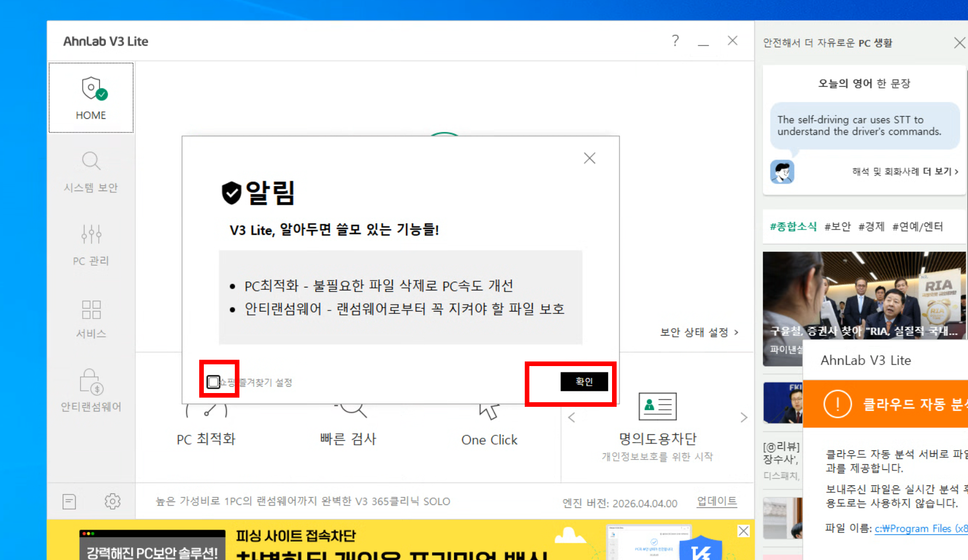Select the #보안 news tab

click(838, 227)
